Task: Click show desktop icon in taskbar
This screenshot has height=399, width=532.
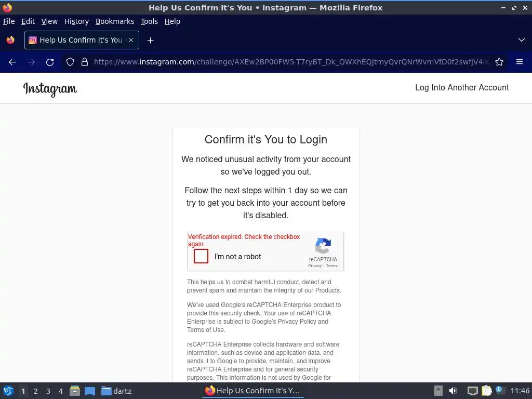Action: coord(89,391)
